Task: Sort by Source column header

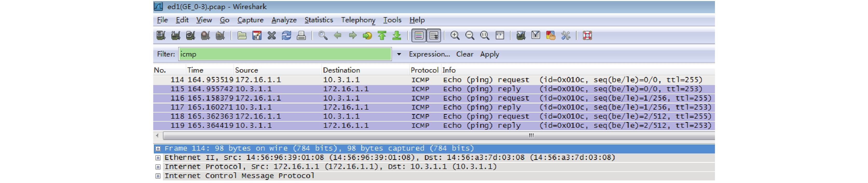Action: (x=277, y=70)
